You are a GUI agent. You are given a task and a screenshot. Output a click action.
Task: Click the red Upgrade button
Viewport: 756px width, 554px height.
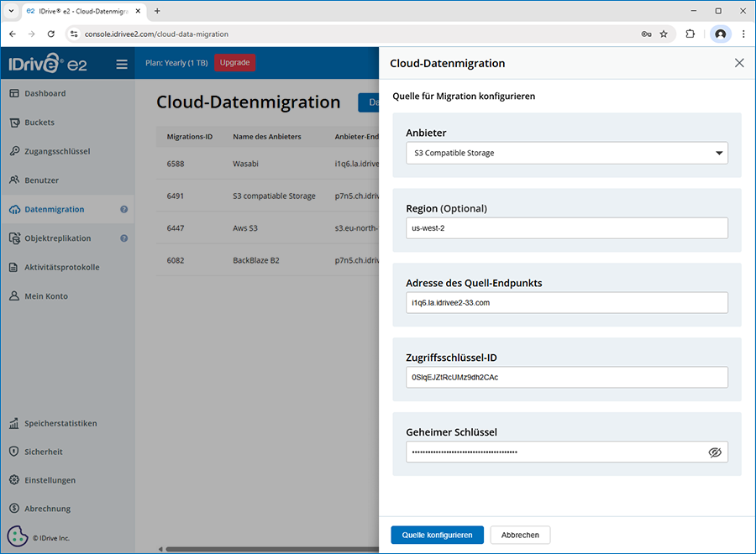click(234, 63)
